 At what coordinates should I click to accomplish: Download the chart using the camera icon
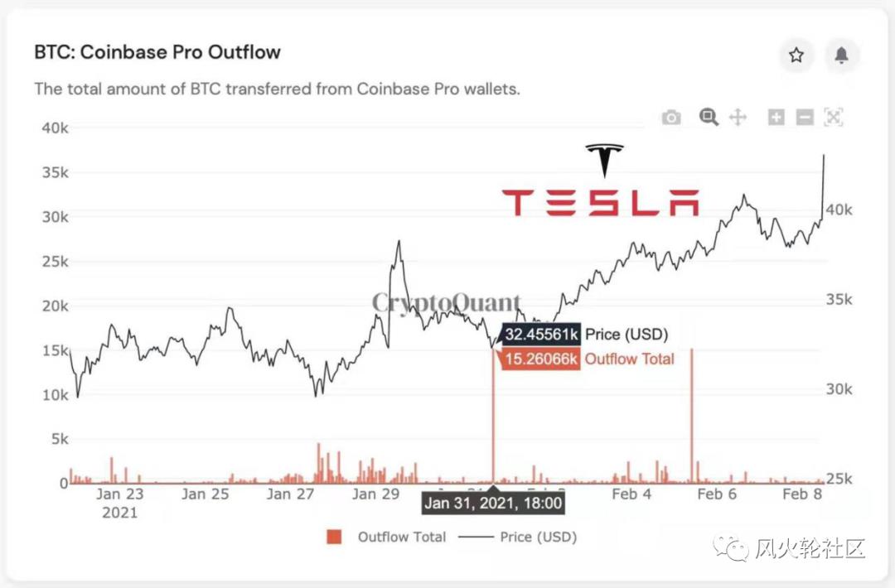pos(671,118)
